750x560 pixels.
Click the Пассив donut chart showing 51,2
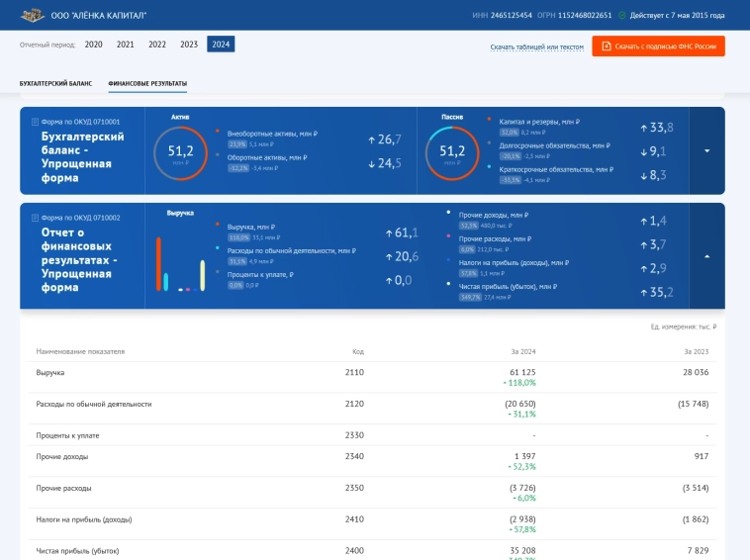pyautogui.click(x=451, y=152)
